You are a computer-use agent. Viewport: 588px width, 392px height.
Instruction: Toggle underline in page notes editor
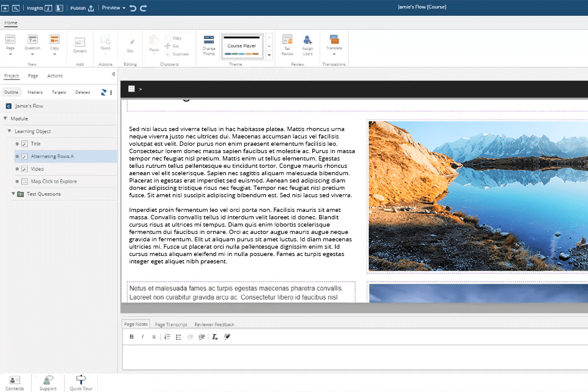point(154,337)
